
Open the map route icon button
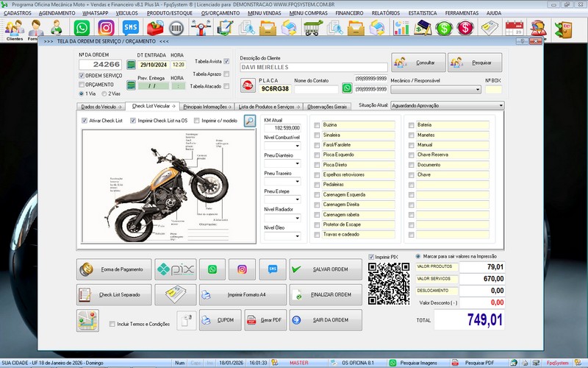pos(87,320)
